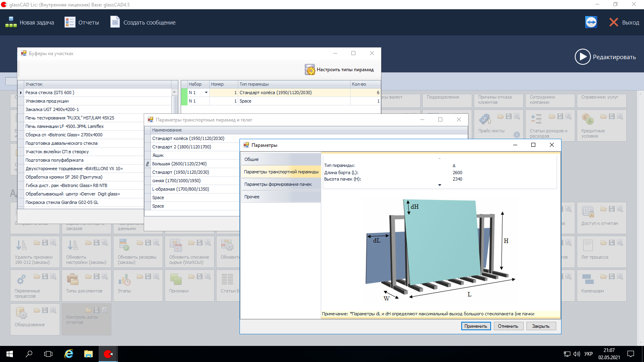Click the Редактировать play icon
Image resolution: width=644 pixels, height=362 pixels.
pos(582,57)
